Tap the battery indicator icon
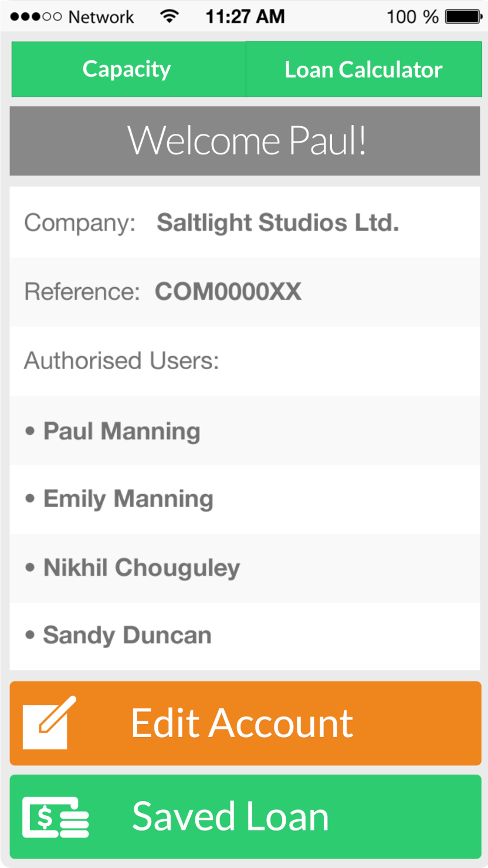 (463, 16)
